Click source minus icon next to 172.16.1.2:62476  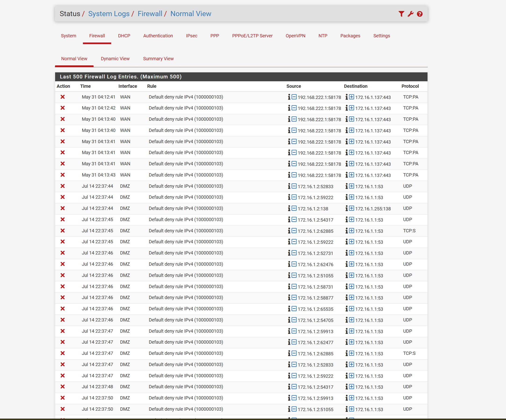coord(294,264)
